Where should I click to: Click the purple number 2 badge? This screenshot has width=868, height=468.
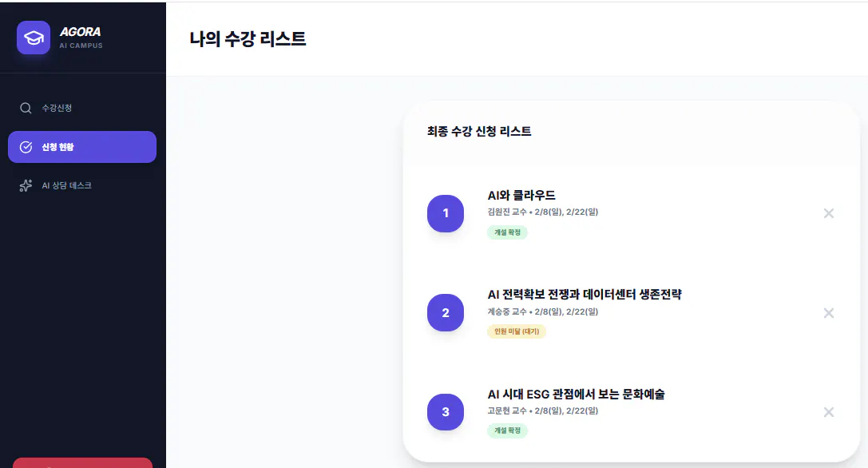(445, 312)
